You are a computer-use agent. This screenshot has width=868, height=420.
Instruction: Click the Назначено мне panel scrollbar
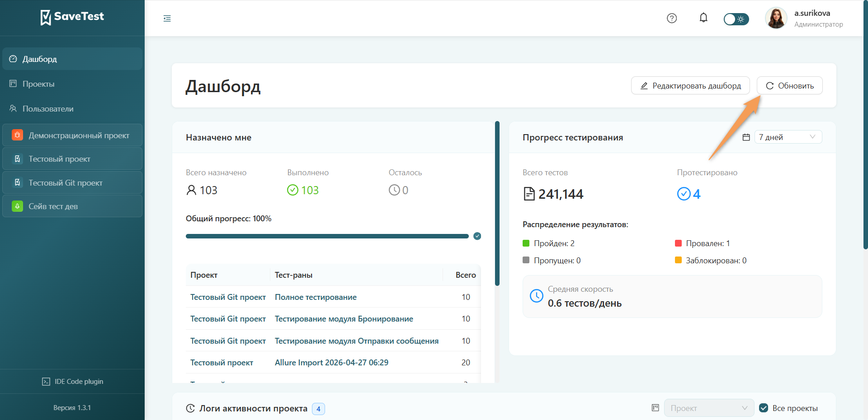pyautogui.click(x=497, y=203)
